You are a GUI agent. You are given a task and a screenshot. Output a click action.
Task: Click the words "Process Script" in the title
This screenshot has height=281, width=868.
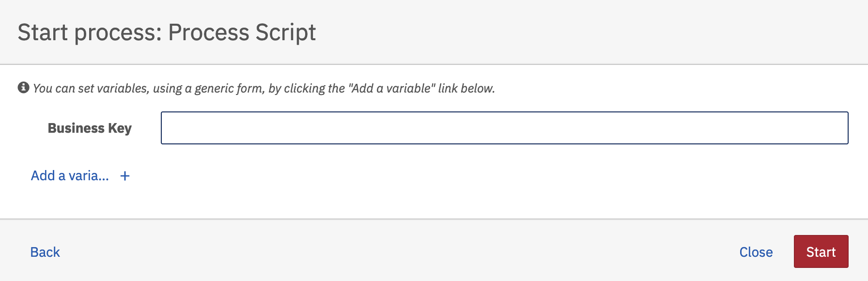click(x=242, y=33)
